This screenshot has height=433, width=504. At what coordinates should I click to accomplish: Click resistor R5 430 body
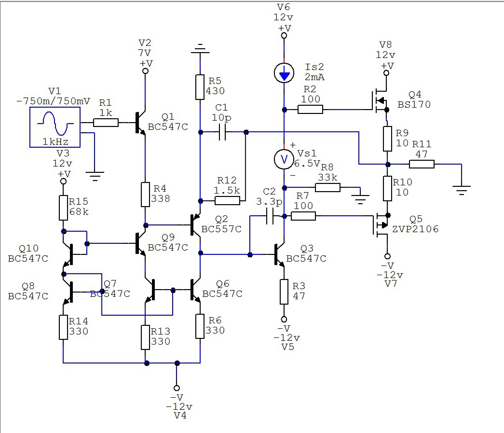click(200, 87)
